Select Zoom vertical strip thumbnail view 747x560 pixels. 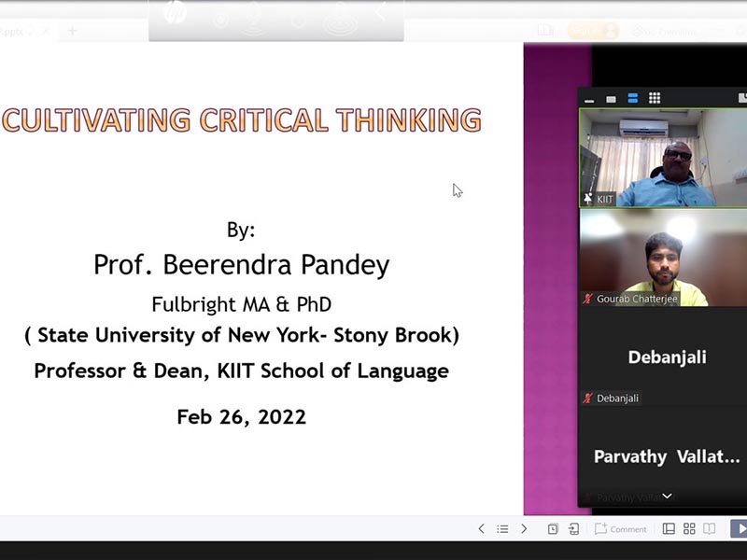632,98
